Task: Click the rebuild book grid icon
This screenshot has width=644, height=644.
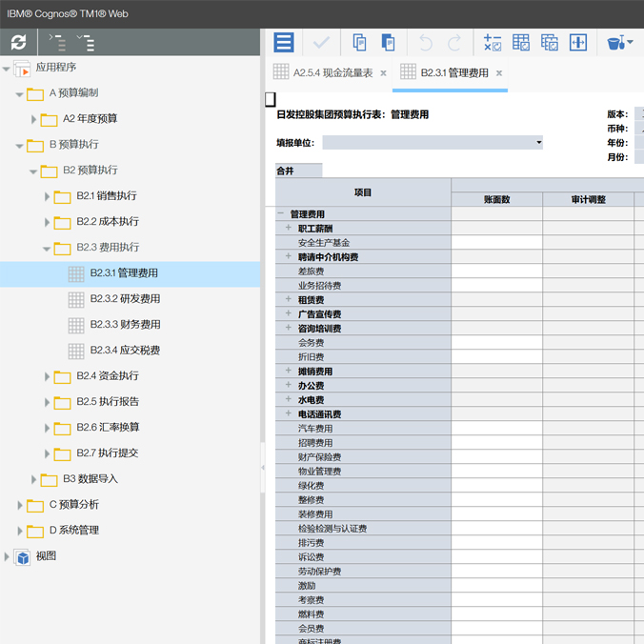Action: 549,42
